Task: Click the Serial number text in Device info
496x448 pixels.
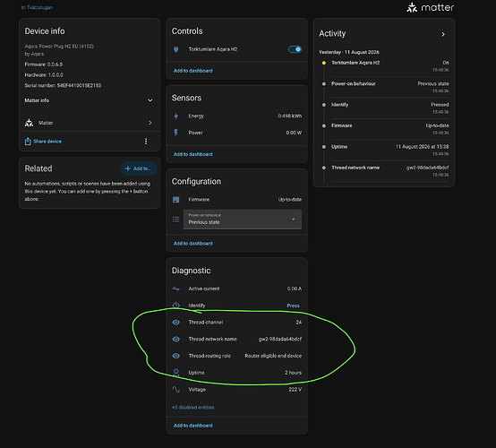Action: tap(63, 85)
